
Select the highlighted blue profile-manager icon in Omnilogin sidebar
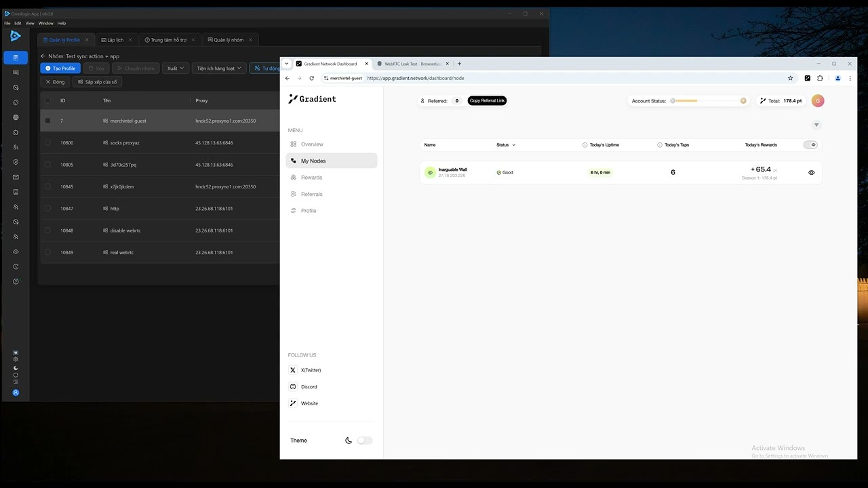(x=16, y=58)
